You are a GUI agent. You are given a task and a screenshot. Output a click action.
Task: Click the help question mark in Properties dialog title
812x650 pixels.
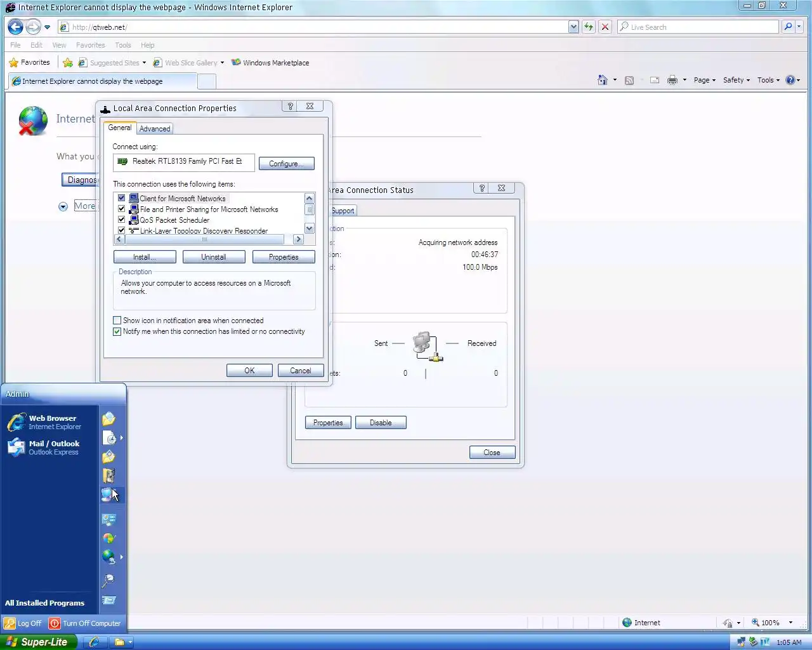[291, 107]
